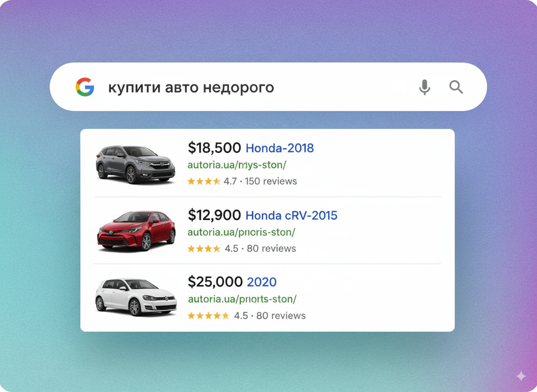Open the Honda-2018 result link
Image resolution: width=537 pixels, height=392 pixels.
coord(280,148)
